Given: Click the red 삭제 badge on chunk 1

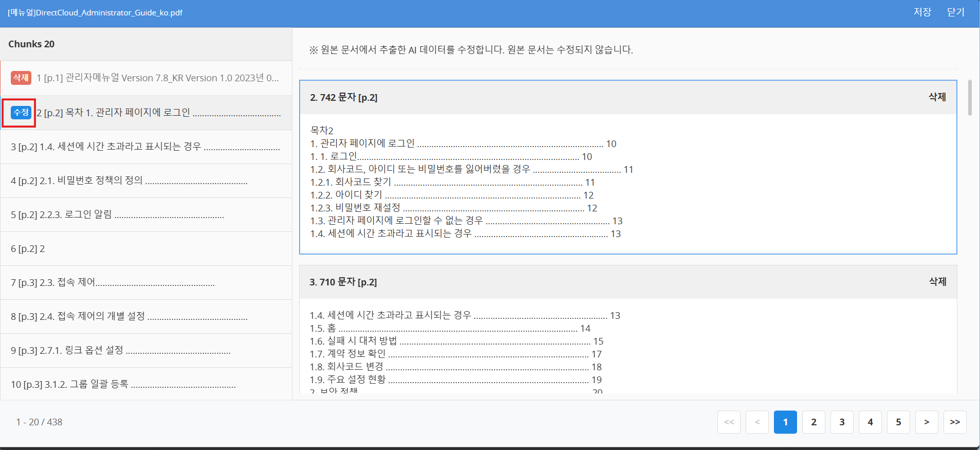Looking at the screenshot, I should click(x=21, y=78).
